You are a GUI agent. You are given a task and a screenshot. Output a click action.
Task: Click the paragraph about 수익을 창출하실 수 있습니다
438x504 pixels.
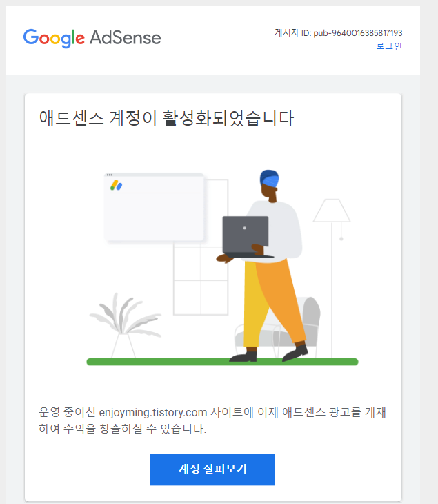(x=212, y=420)
